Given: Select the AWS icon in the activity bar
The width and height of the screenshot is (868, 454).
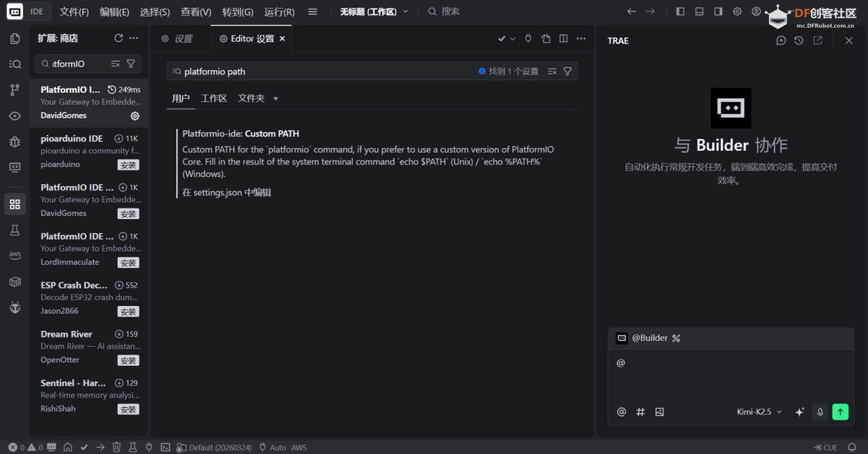Looking at the screenshot, I should tap(15, 255).
